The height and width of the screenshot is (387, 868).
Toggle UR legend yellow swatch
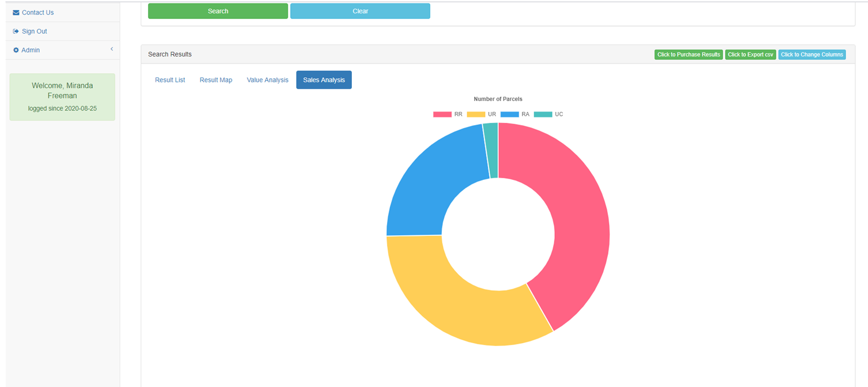click(476, 114)
